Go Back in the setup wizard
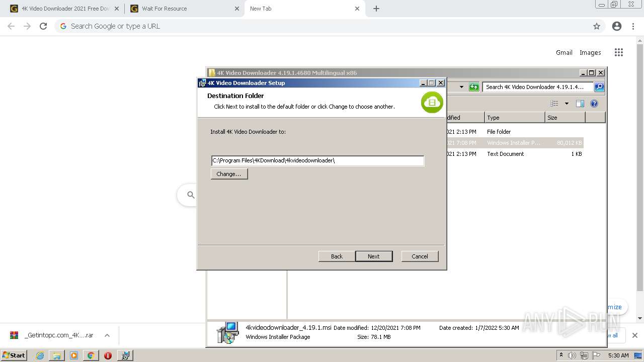 337,256
